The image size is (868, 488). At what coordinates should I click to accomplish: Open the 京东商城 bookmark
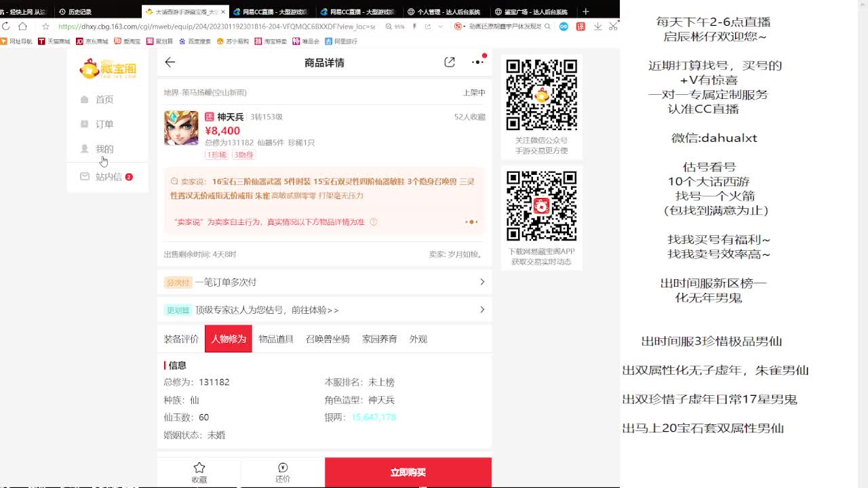coord(92,41)
